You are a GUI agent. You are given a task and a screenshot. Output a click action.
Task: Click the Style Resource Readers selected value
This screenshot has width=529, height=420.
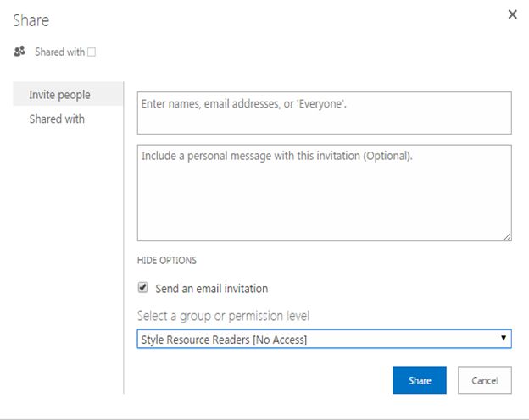(x=225, y=340)
